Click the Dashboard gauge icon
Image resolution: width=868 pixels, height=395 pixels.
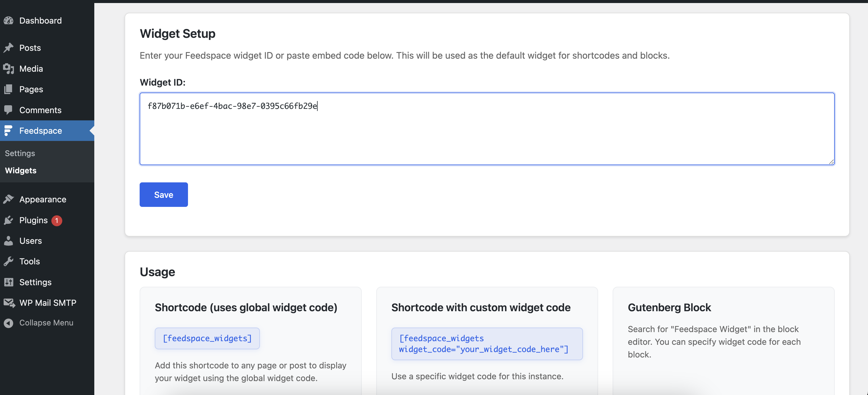pyautogui.click(x=8, y=21)
